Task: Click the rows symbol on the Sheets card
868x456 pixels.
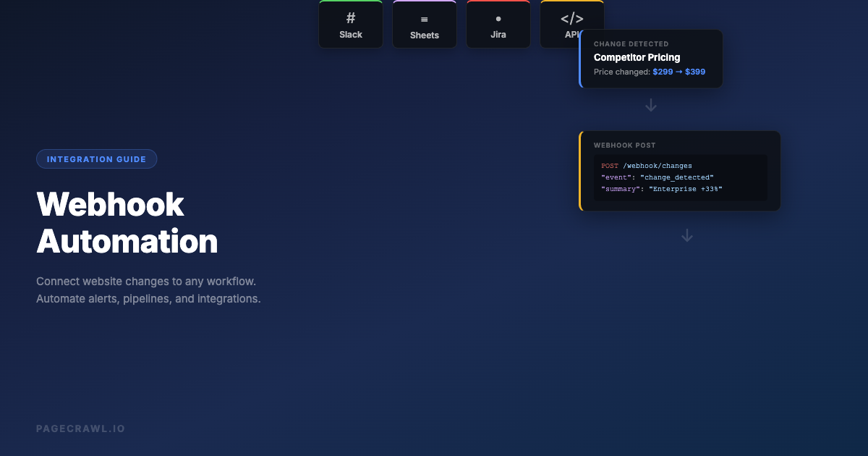Action: (424, 20)
